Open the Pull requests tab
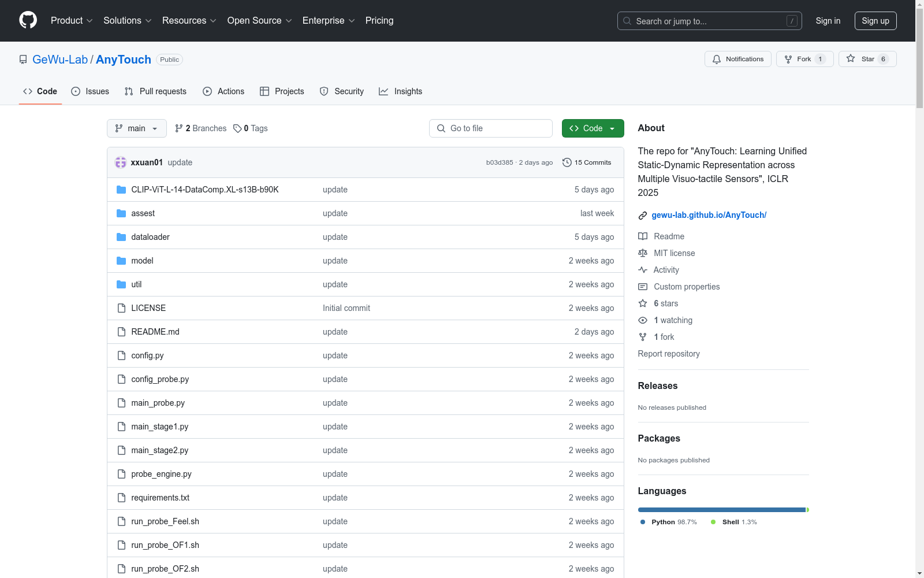Image resolution: width=924 pixels, height=578 pixels. [155, 91]
